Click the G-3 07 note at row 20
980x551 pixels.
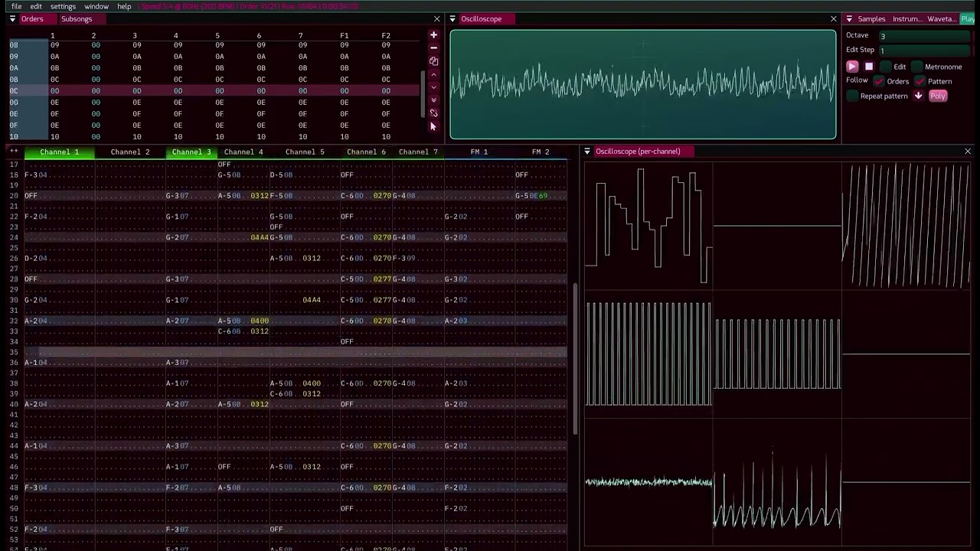(177, 196)
